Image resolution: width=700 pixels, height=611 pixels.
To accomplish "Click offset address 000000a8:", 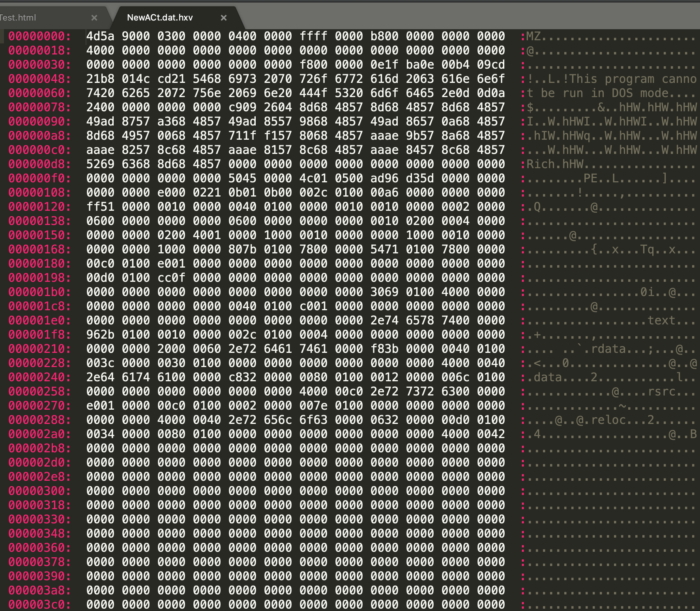I will [39, 136].
